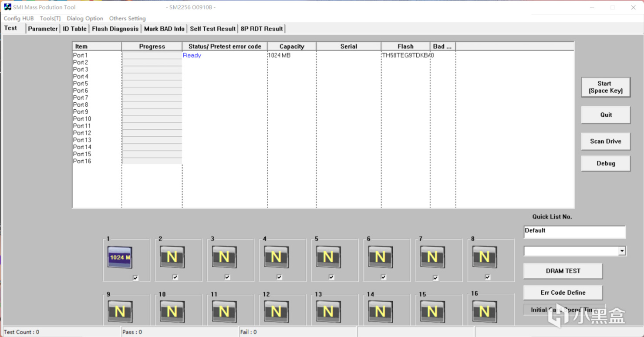This screenshot has height=337, width=644.
Task: Click the port 6 N drive icon
Action: pyautogui.click(x=380, y=257)
